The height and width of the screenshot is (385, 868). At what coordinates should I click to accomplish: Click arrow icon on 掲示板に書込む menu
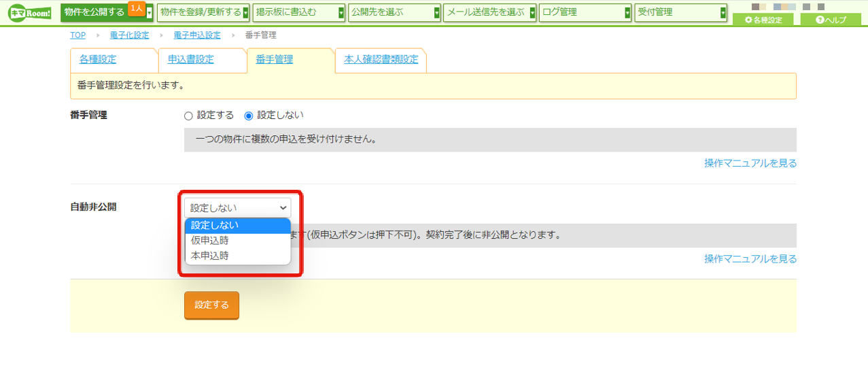(x=341, y=14)
